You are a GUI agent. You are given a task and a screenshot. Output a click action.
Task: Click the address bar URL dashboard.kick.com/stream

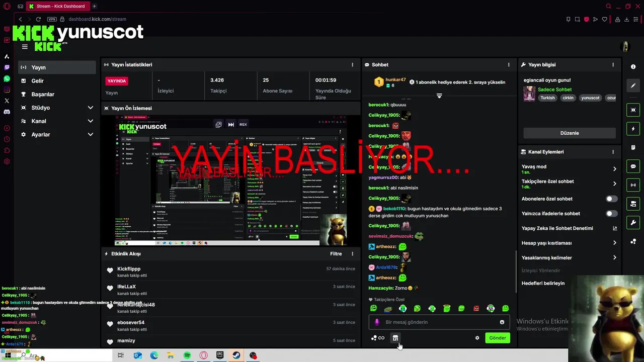tap(97, 19)
